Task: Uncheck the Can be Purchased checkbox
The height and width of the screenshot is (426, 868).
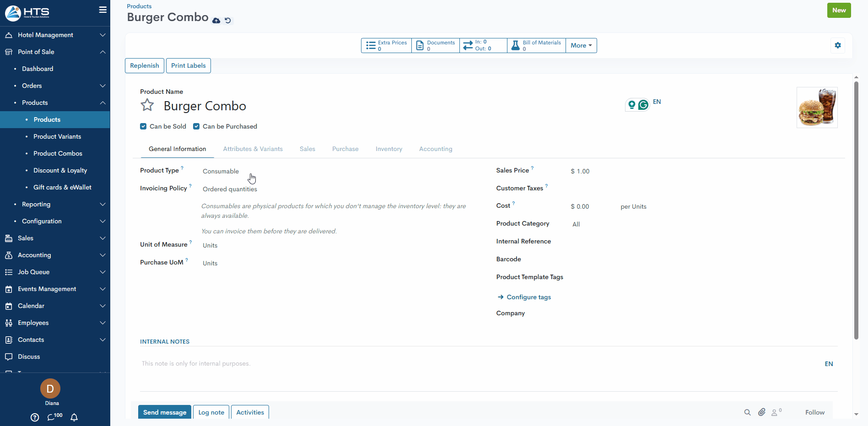Action: point(196,126)
